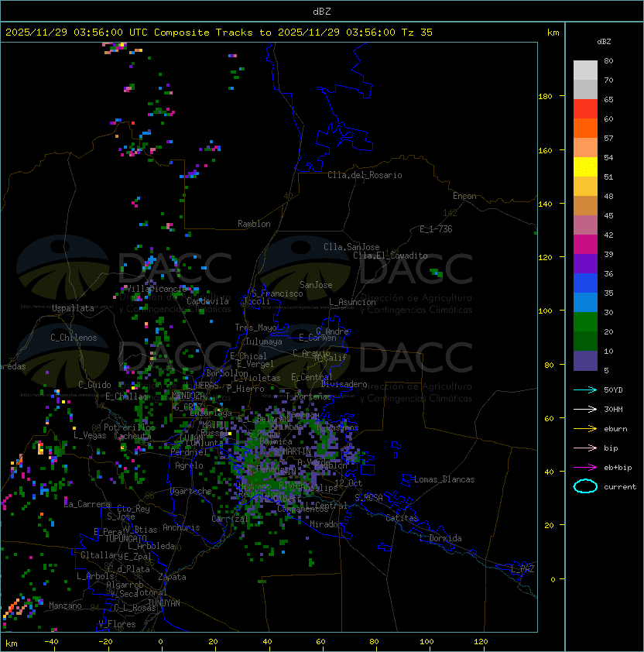Screen dimensions: 644x652
Task: Click the Uspallata map label
Action: (73, 308)
